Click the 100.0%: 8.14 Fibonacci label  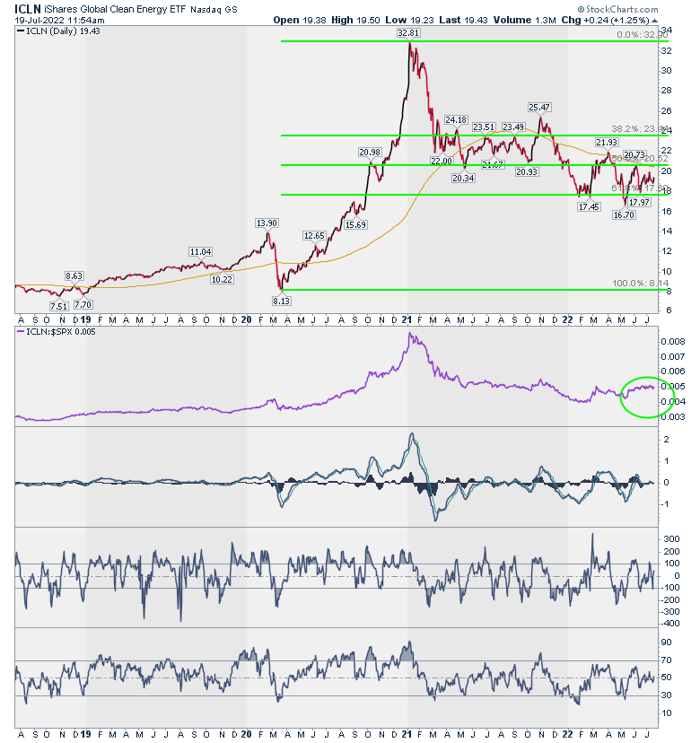click(x=640, y=284)
